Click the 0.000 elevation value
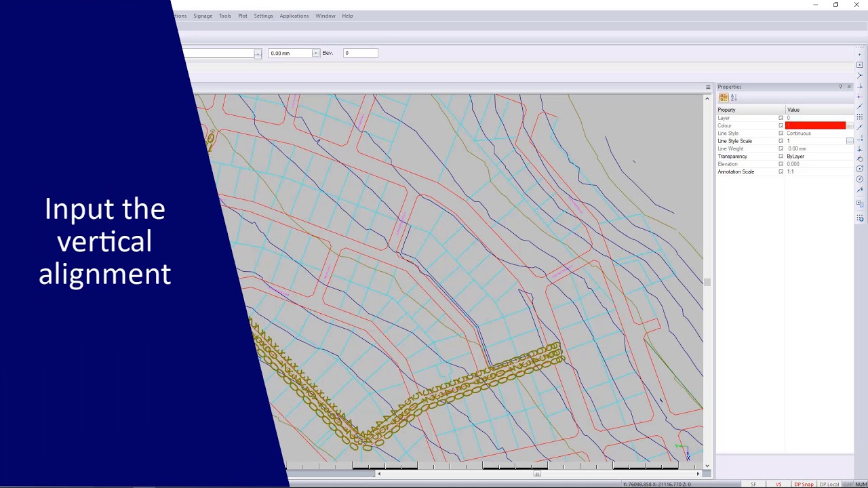This screenshot has width=868, height=488. 793,164
